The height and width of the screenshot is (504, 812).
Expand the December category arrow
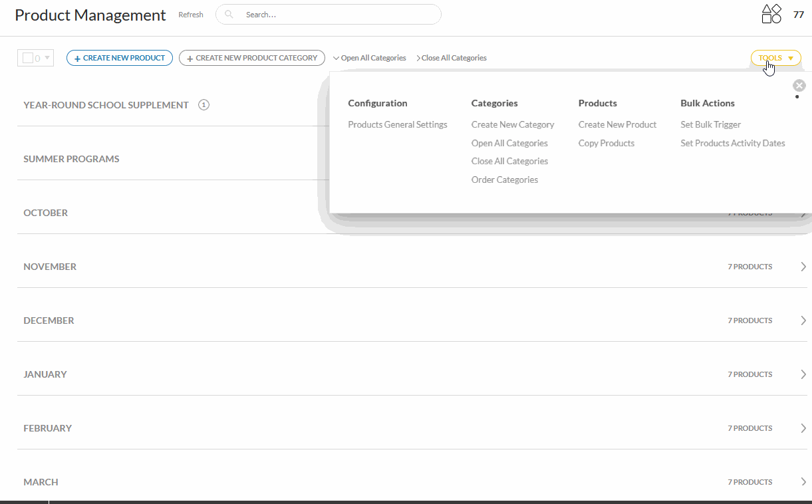(x=803, y=320)
